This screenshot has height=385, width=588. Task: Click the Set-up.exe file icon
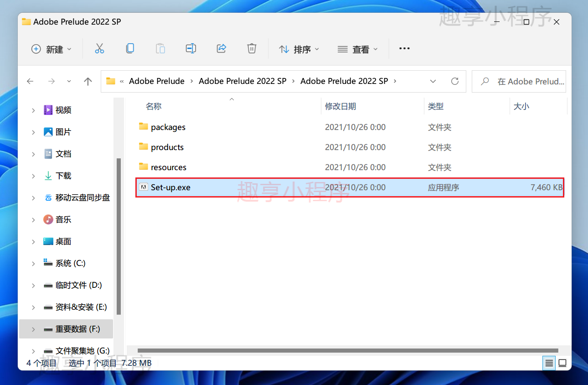tap(144, 187)
